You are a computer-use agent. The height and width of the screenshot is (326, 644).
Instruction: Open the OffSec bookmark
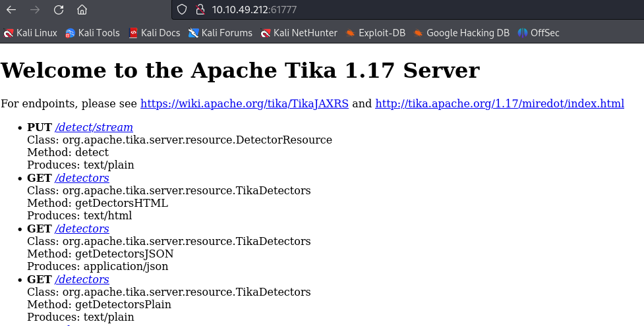coord(539,33)
